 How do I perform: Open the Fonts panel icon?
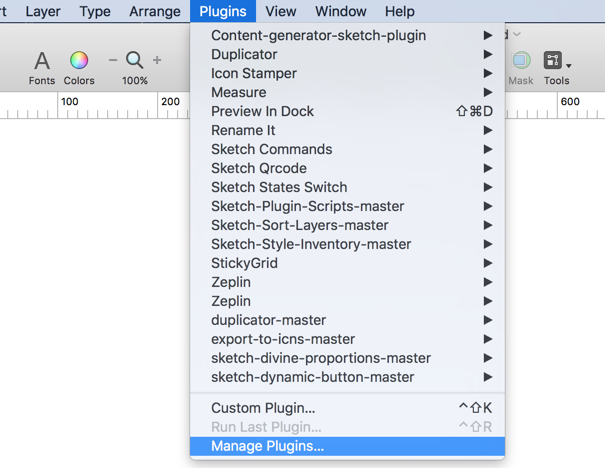click(42, 61)
